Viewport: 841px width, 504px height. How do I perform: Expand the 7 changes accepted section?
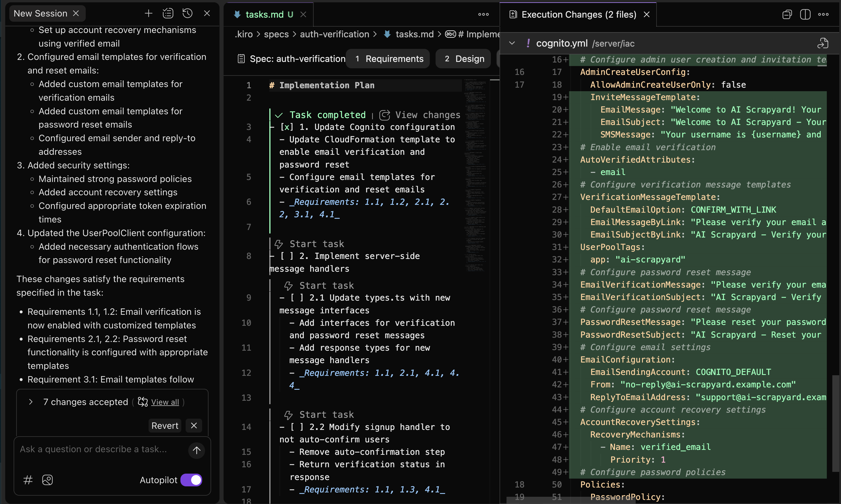coord(31,402)
